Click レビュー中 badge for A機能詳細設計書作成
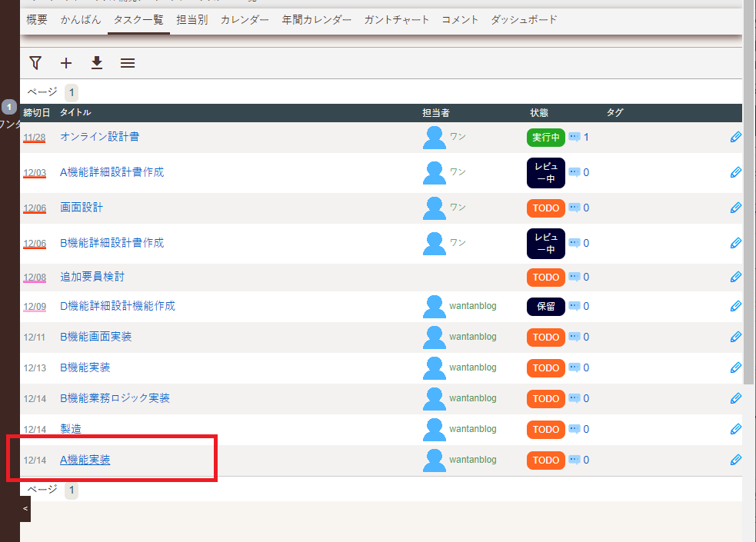This screenshot has width=756, height=542. 546,172
